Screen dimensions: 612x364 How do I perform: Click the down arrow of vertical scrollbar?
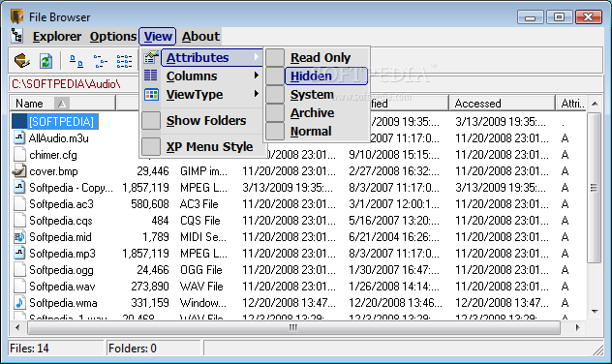pos(595,312)
